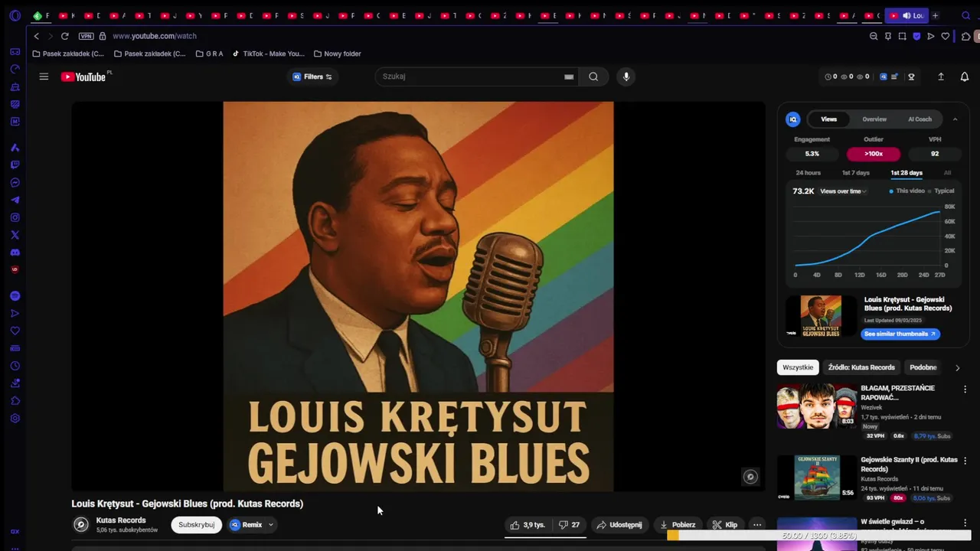Open the Kutas Records channel avatar
Image resolution: width=980 pixels, height=551 pixels.
[80, 524]
